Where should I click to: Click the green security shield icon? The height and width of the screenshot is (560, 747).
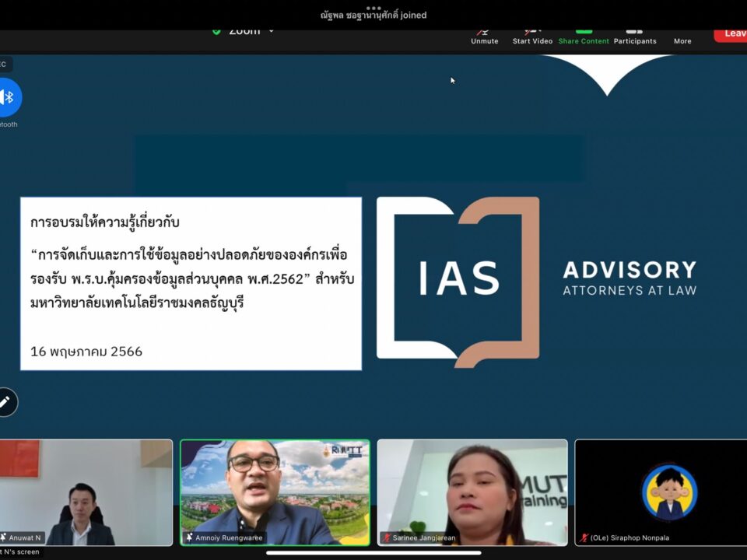click(x=216, y=32)
